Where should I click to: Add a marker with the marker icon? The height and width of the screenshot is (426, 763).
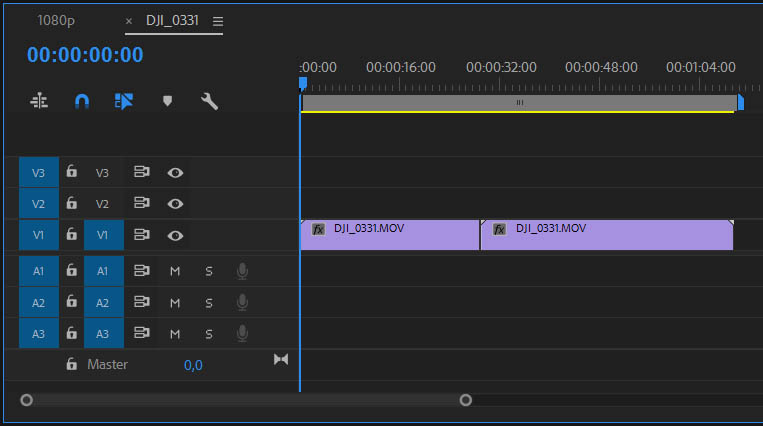click(167, 101)
